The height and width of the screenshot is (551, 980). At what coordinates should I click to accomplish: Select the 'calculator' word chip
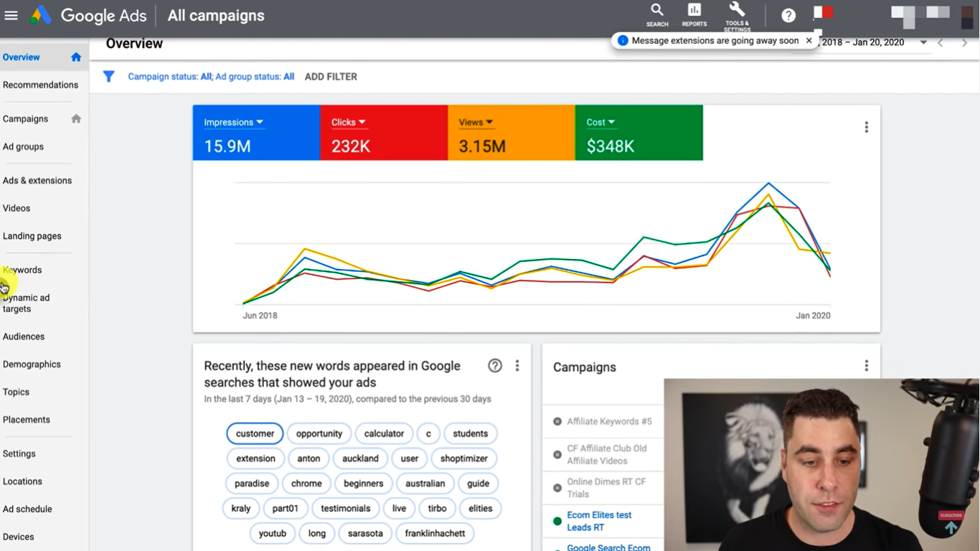point(384,433)
